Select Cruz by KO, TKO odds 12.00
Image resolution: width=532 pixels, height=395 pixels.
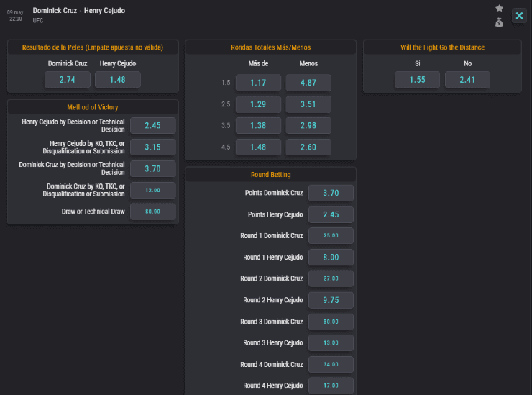(x=153, y=191)
